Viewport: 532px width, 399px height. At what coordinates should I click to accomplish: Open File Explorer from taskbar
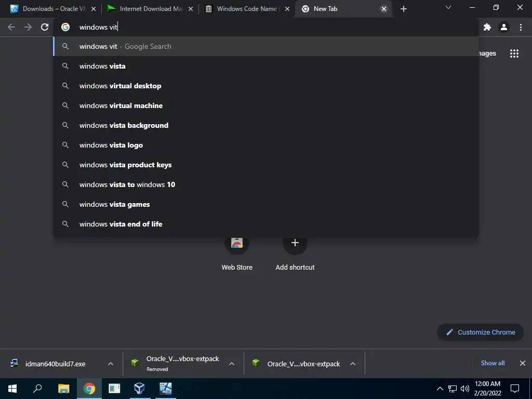pyautogui.click(x=63, y=389)
